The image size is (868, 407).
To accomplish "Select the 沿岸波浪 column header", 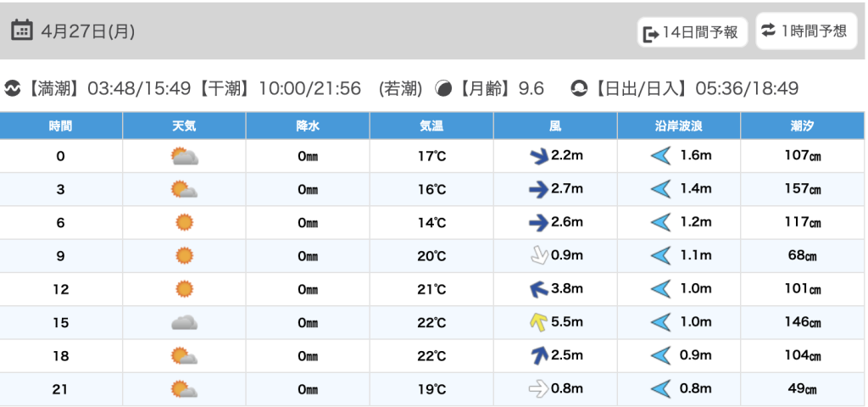I will (x=678, y=125).
